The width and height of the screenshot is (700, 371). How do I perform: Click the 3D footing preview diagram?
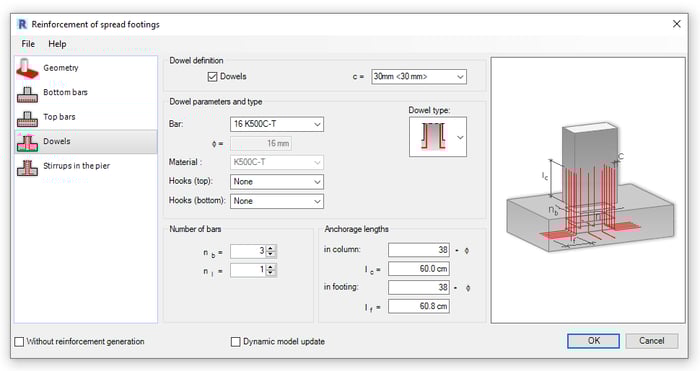click(588, 190)
